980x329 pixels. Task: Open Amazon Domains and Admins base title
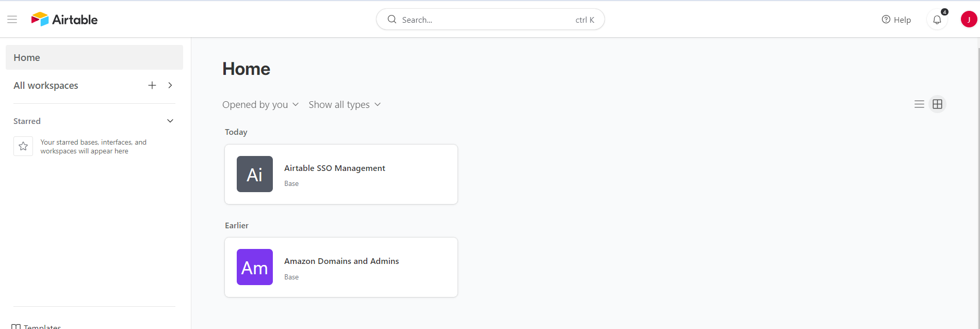coord(341,261)
